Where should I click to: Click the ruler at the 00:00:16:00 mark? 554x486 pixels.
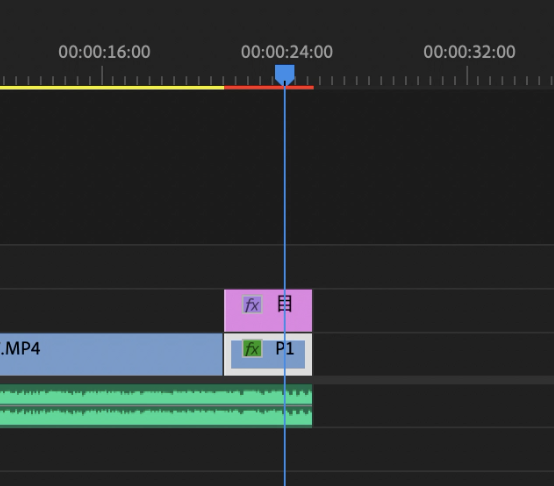click(102, 75)
